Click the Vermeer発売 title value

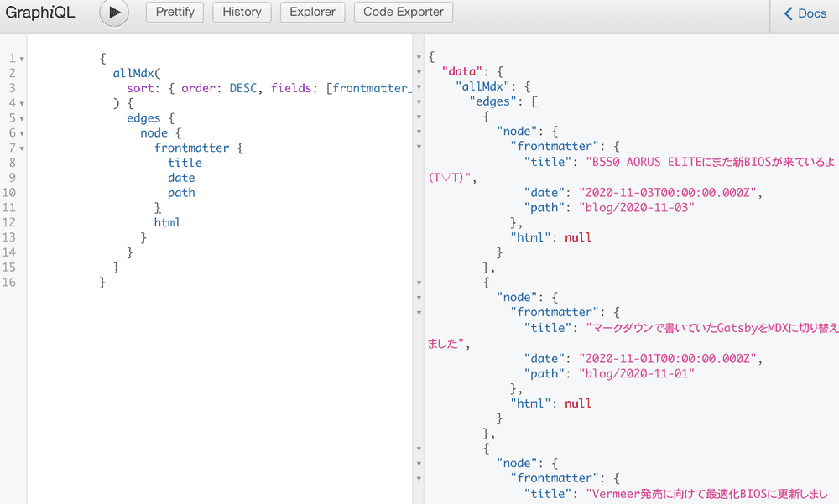point(706,494)
